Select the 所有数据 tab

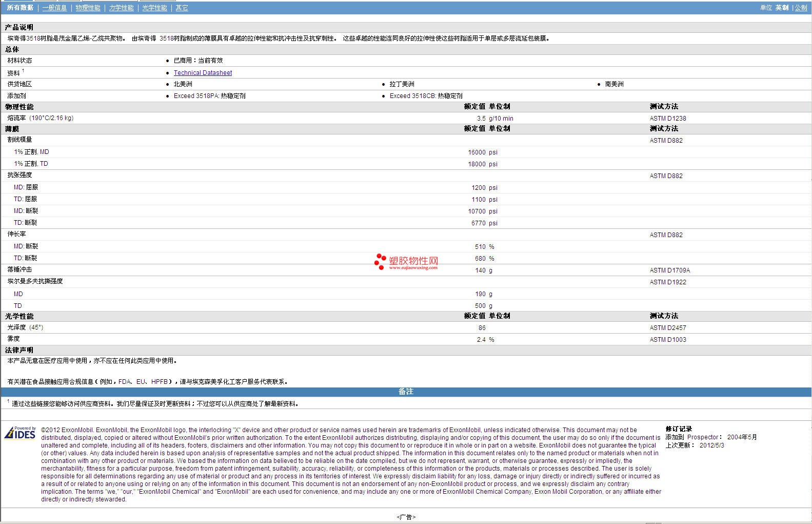(x=20, y=8)
